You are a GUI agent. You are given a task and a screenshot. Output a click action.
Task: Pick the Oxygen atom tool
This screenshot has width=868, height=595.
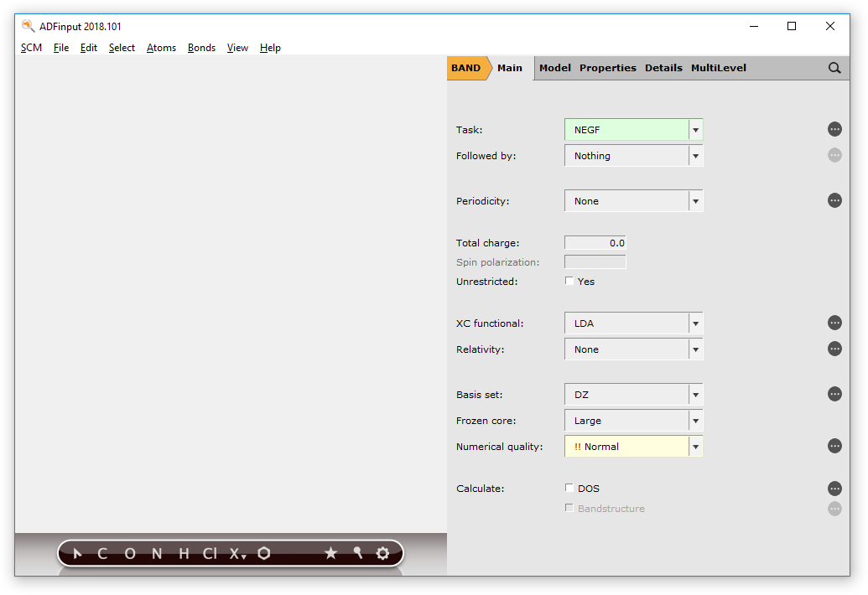point(129,554)
